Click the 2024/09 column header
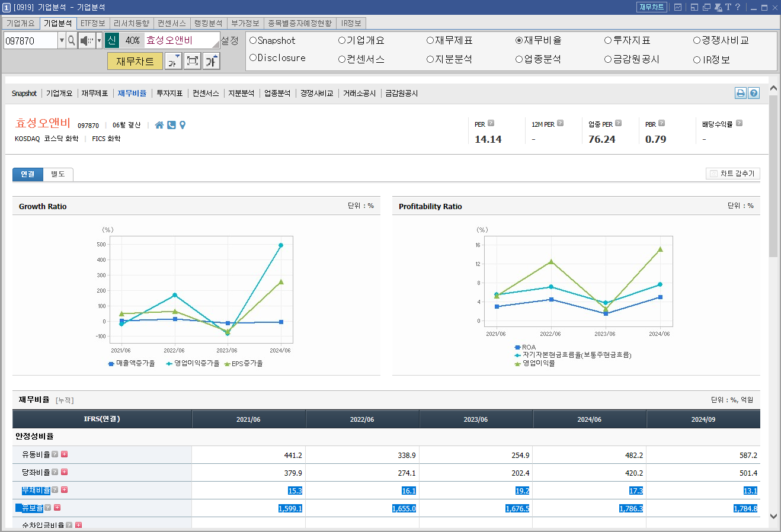Viewport: 781px width, 532px height. point(703,419)
